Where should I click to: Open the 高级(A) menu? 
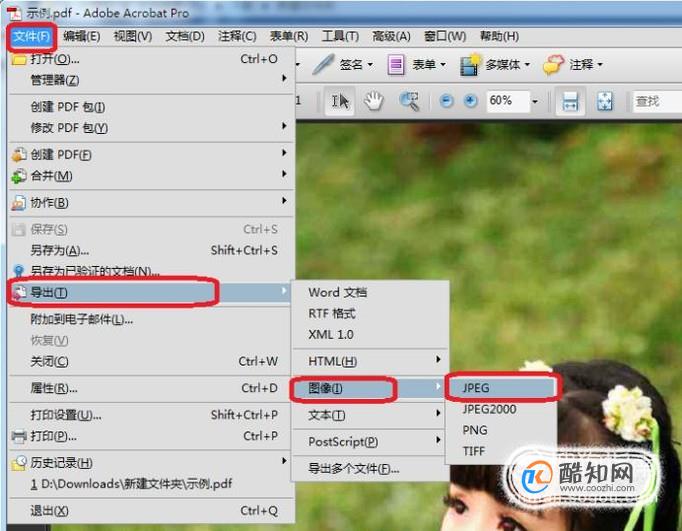pyautogui.click(x=391, y=36)
